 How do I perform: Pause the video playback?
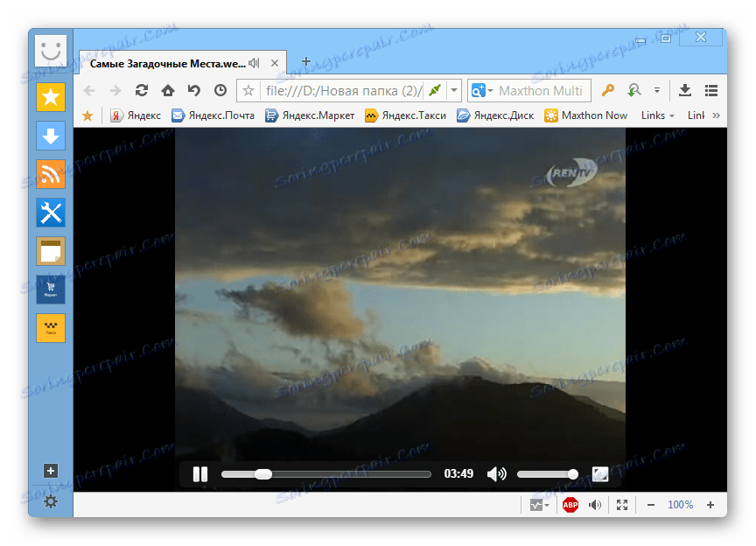[200, 474]
